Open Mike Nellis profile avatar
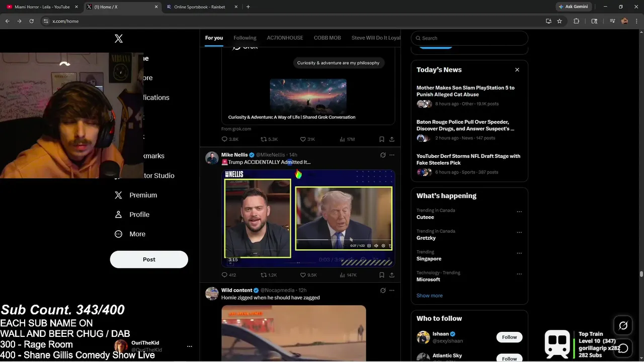644x362 pixels. tap(212, 158)
